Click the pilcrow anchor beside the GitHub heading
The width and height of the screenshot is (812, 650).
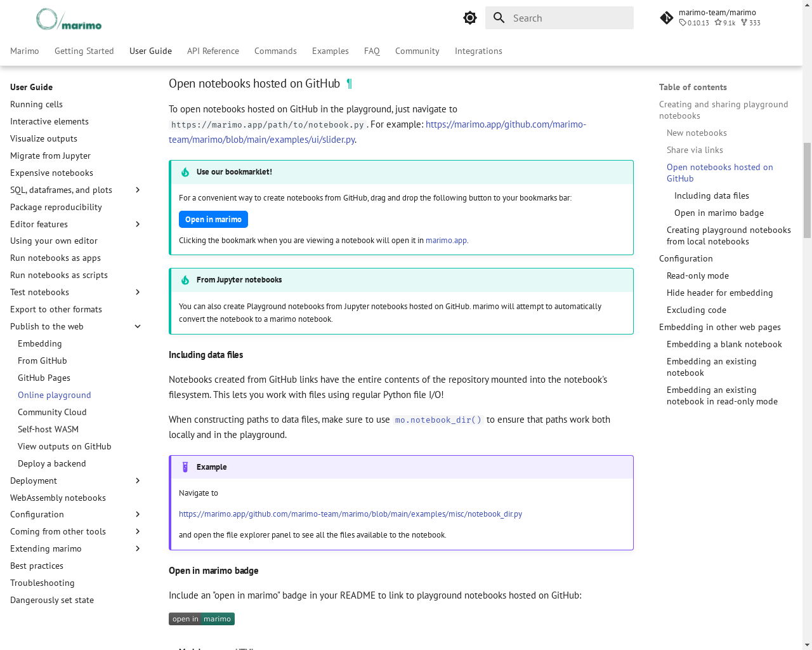pyautogui.click(x=349, y=84)
